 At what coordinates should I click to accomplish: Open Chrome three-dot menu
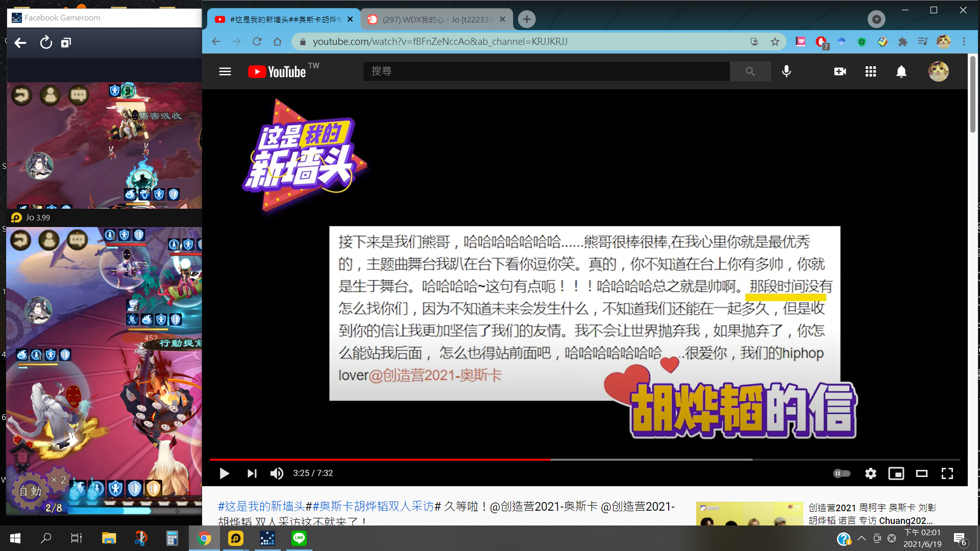(964, 42)
